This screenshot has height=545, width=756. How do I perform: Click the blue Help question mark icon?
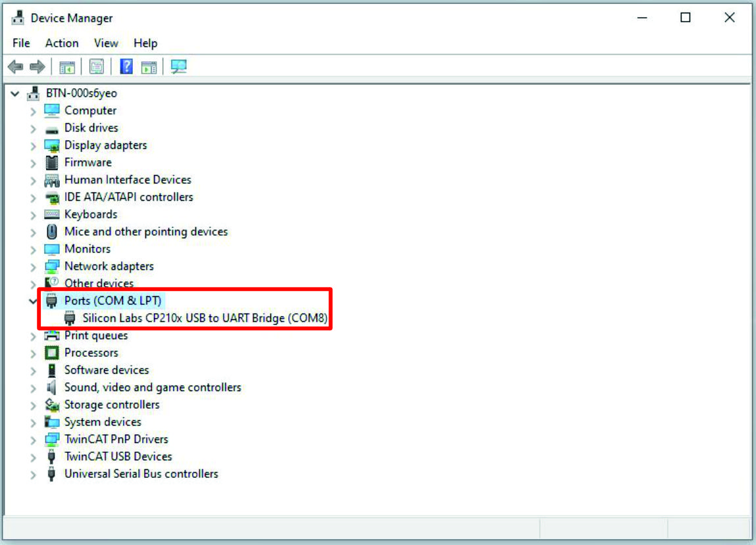point(126,66)
